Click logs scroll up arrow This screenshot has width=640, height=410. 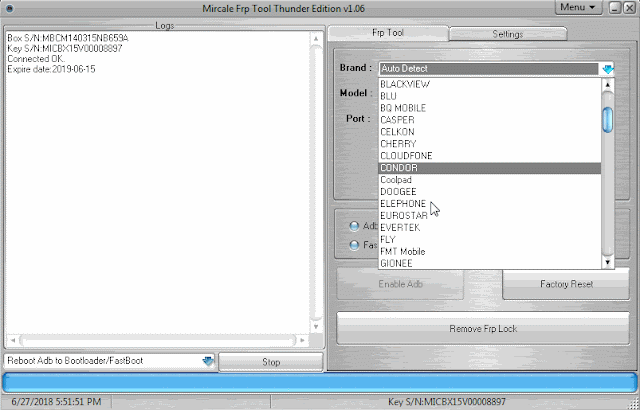(x=316, y=38)
